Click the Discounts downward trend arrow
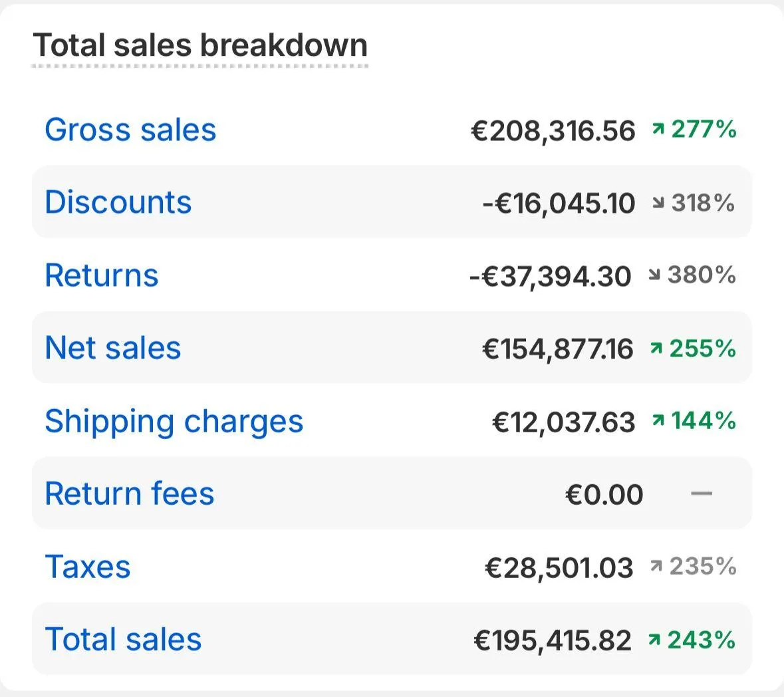The height and width of the screenshot is (697, 784). 658,203
